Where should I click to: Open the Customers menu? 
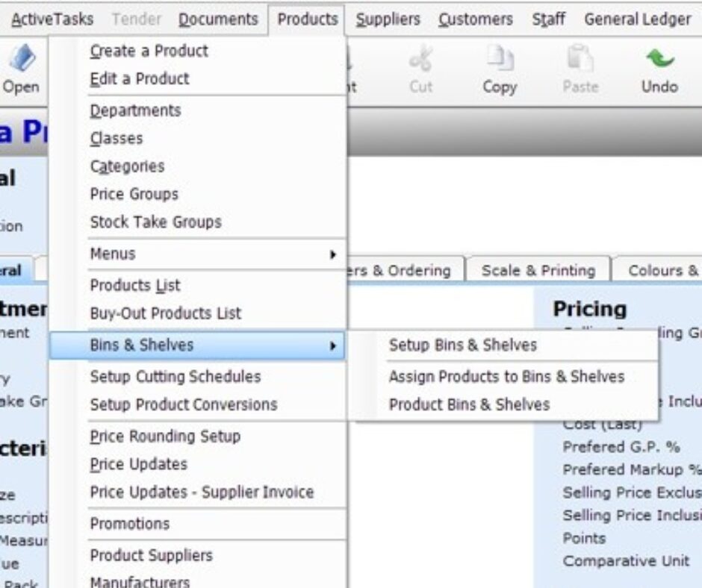[x=474, y=19]
